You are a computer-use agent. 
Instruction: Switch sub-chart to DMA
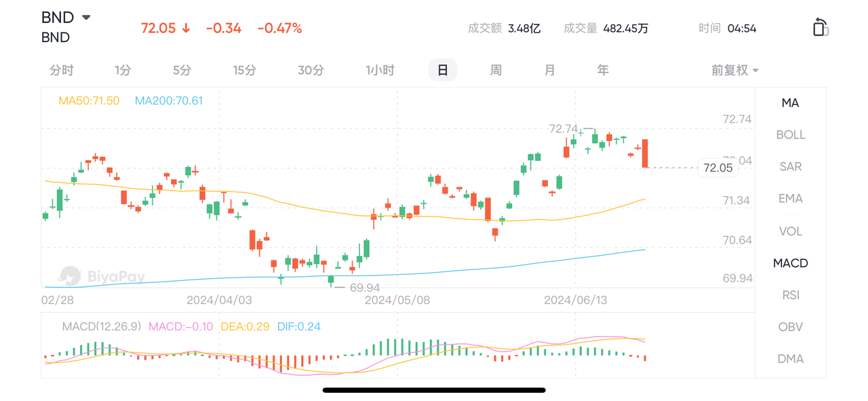791,358
